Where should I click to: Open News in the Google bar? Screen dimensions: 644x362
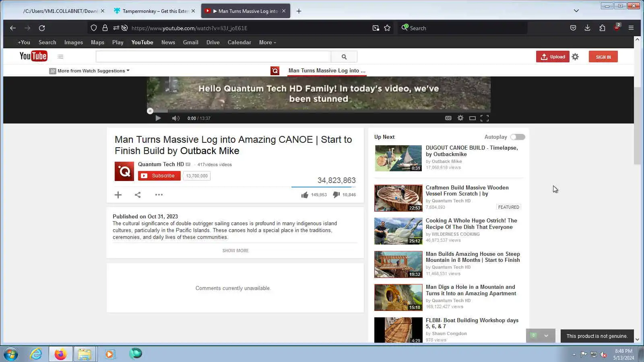168,43
